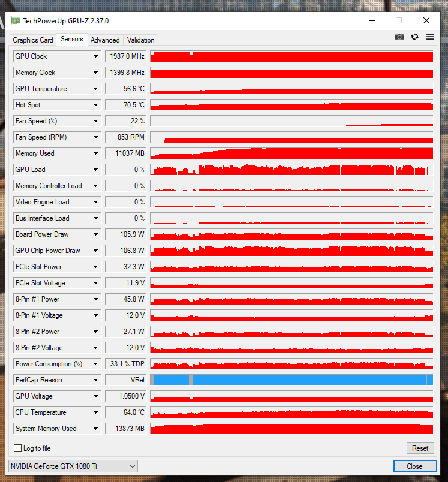
Task: Open the Memory Controller Load dropdown
Action: (95, 186)
